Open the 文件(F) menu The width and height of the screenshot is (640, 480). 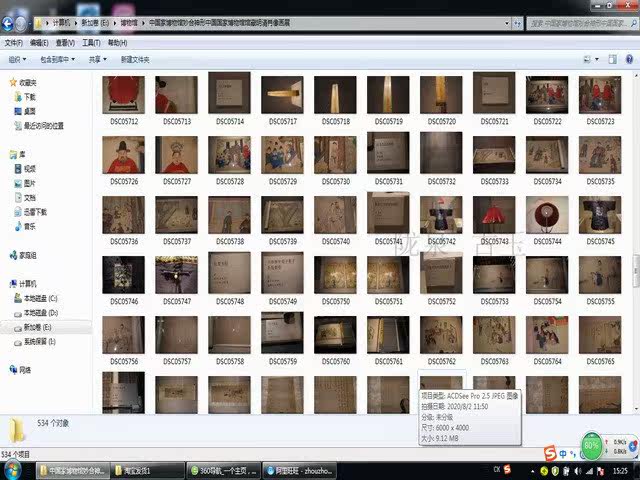click(13, 43)
